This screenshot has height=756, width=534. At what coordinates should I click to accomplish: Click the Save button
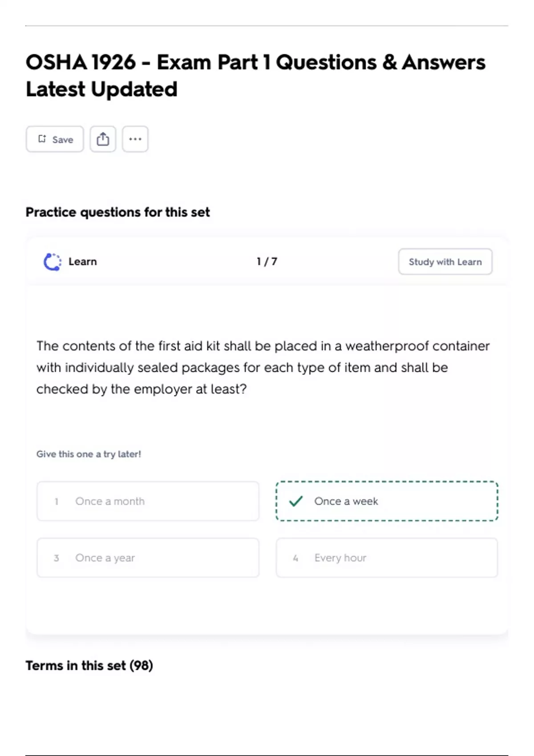click(55, 139)
